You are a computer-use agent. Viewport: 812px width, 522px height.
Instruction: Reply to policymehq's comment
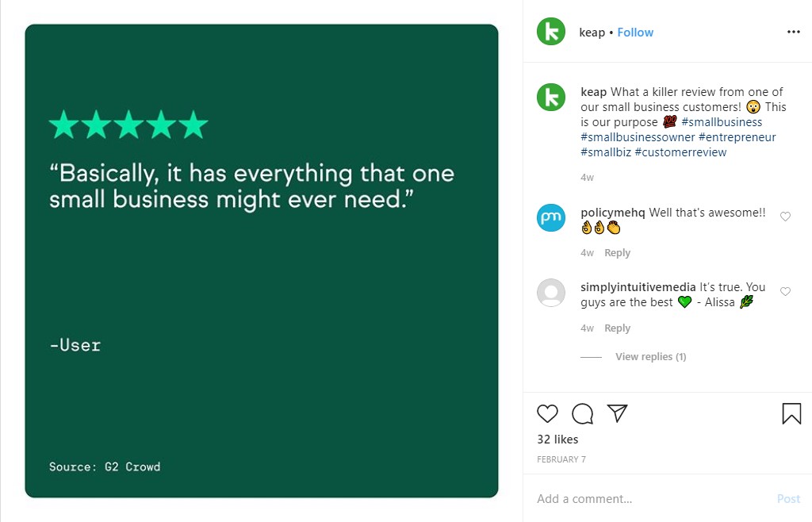tap(617, 253)
